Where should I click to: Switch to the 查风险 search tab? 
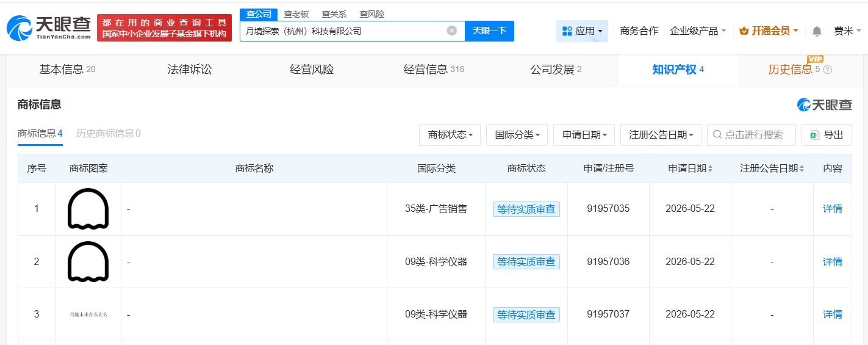[372, 14]
